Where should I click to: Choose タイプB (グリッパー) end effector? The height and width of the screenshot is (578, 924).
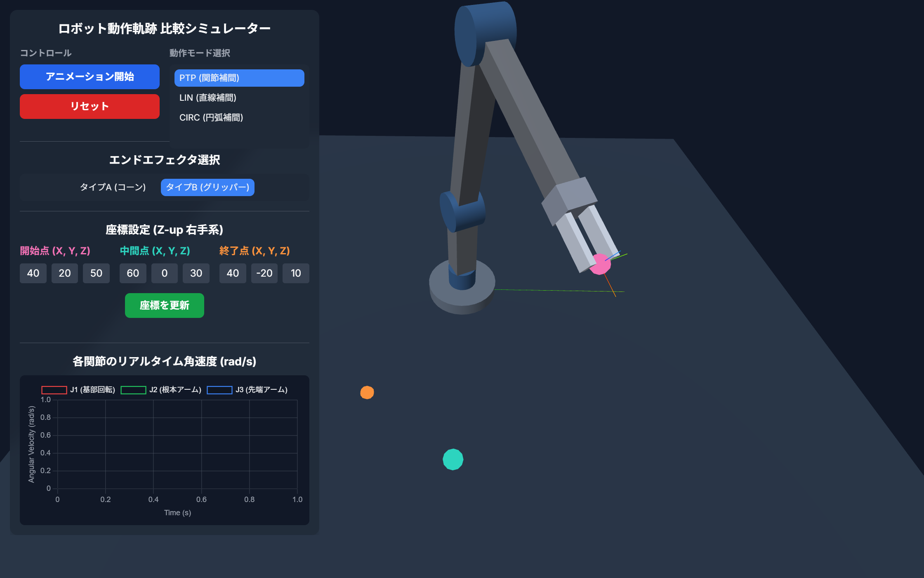[x=207, y=187]
